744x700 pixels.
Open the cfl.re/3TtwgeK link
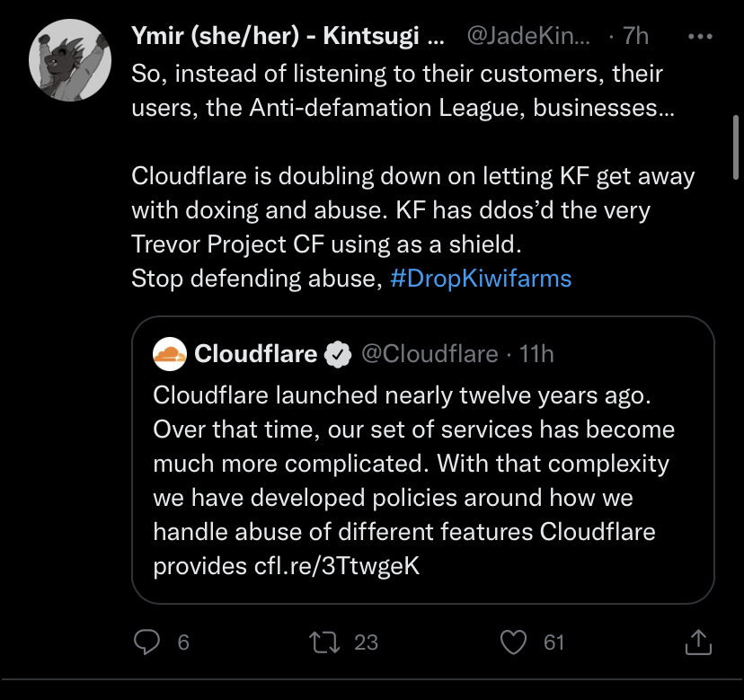tap(337, 566)
